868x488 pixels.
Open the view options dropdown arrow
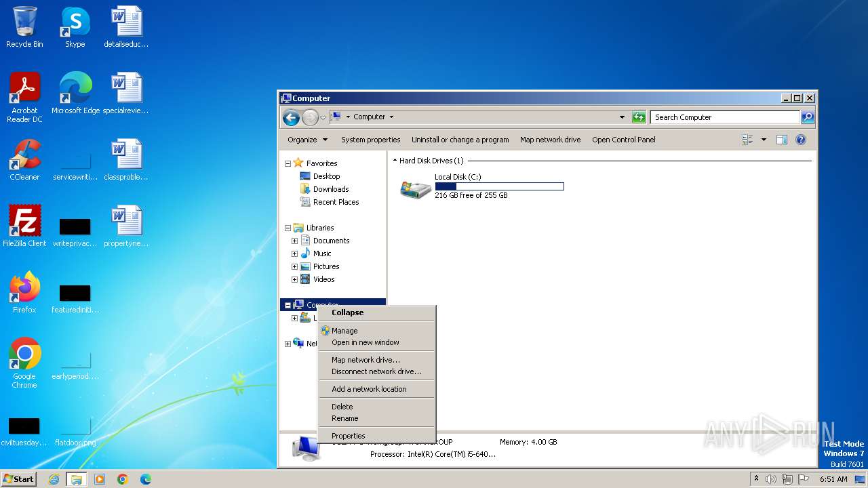click(764, 140)
